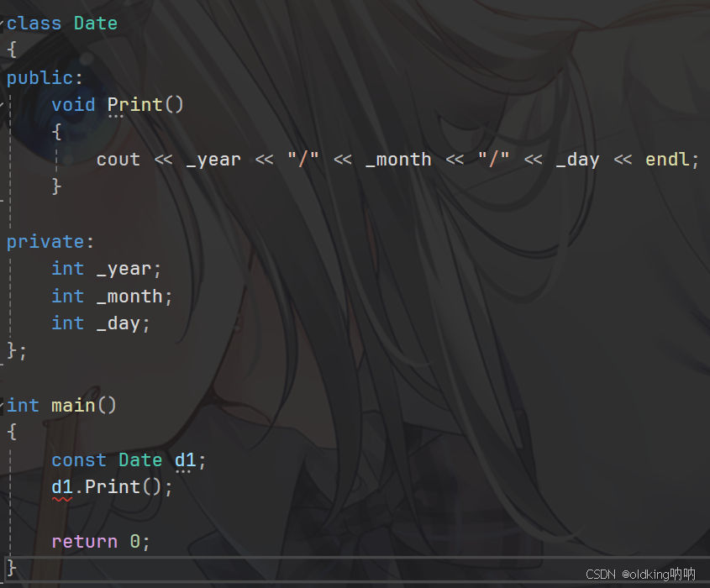Viewport: 710px width, 588px height.
Task: Click "Date" in the const Date d1 line
Action: click(x=140, y=459)
